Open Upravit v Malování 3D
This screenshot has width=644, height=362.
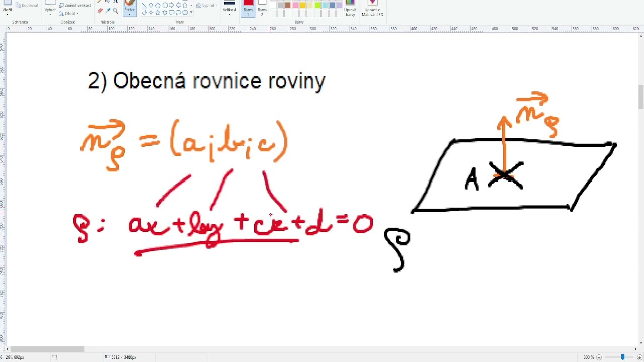372,8
